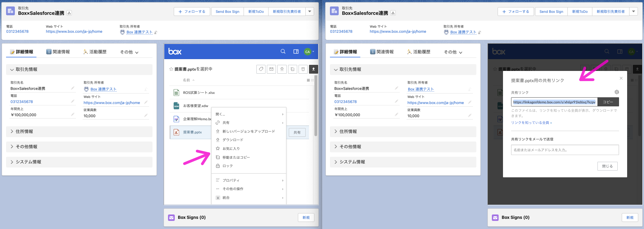This screenshot has width=644, height=229.
Task: Click the selected shared link URL field
Action: pos(554,102)
